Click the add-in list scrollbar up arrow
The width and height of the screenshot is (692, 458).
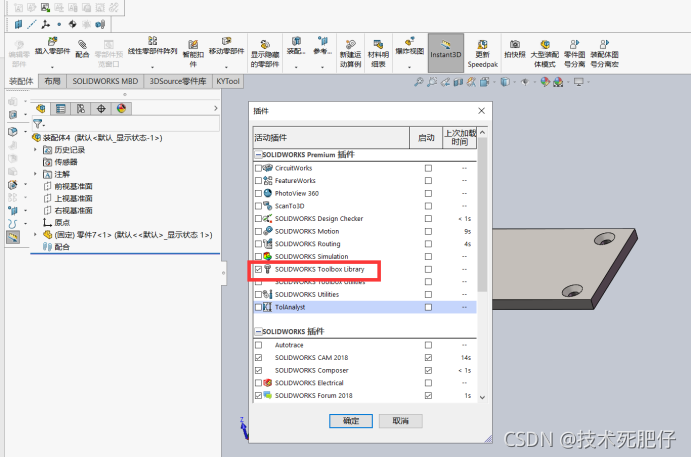[482, 132]
